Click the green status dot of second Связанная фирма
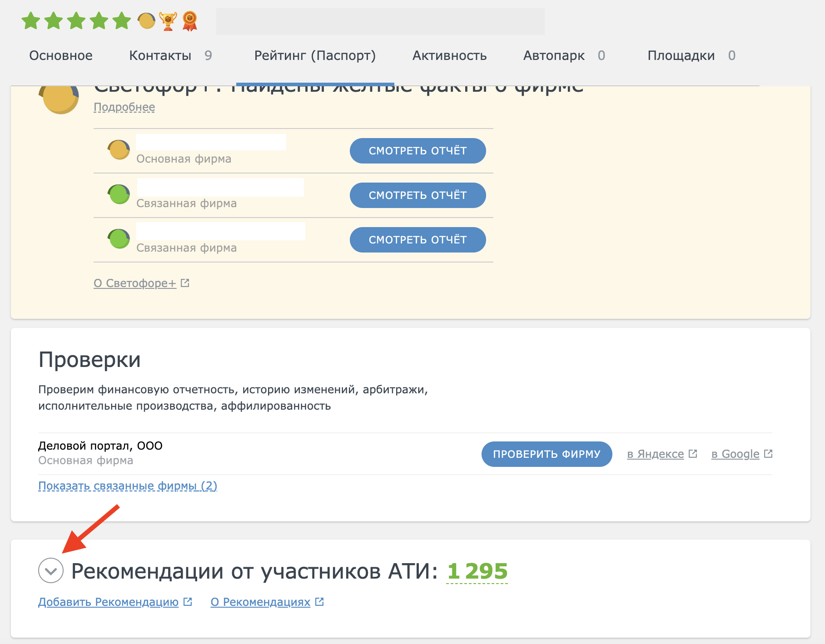825x644 pixels. click(x=119, y=239)
